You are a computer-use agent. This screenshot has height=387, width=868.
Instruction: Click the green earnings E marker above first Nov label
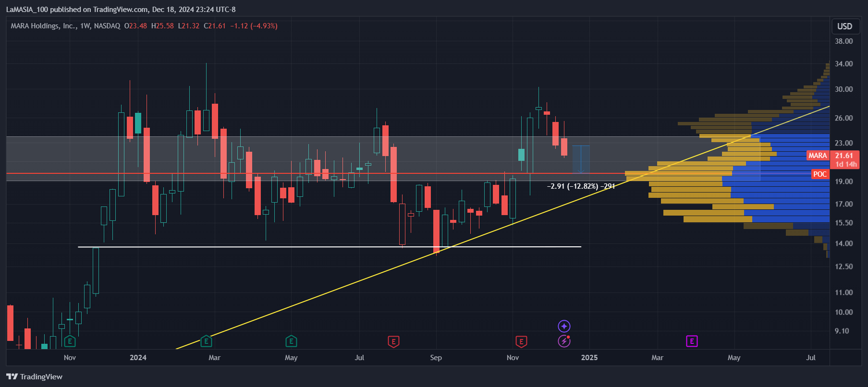(x=70, y=341)
